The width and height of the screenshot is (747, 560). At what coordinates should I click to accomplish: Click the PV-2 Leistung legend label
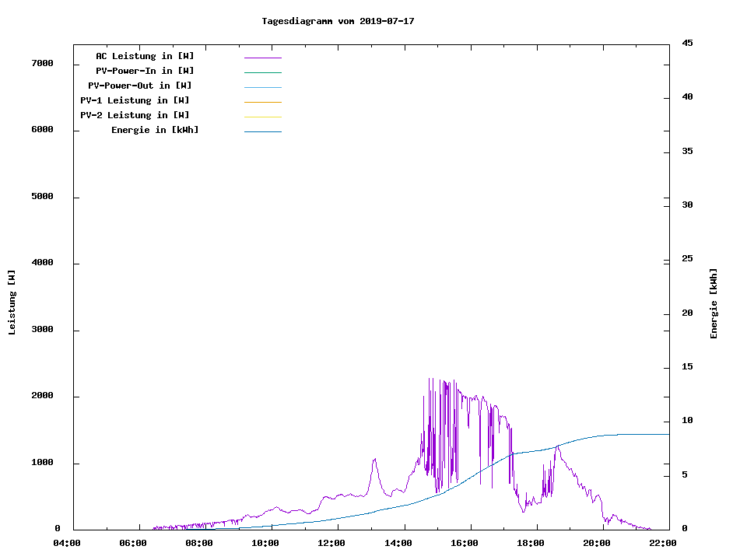135,115
